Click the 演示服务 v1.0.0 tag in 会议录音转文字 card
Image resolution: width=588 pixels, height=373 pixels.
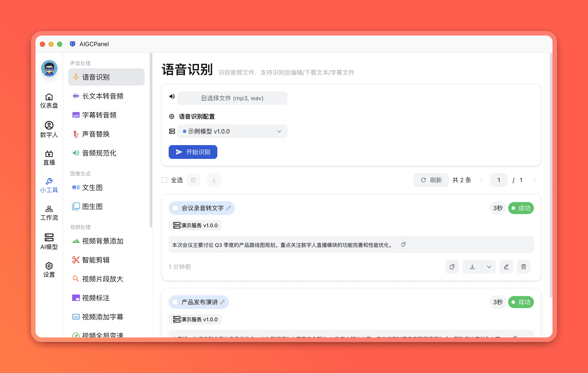click(195, 225)
